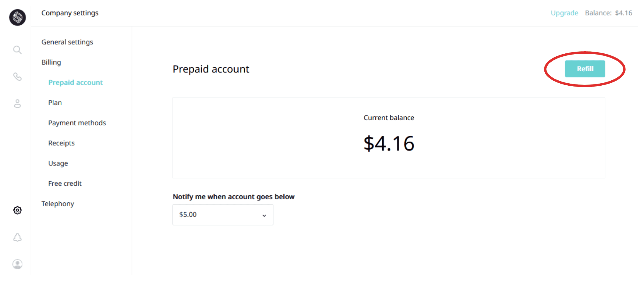Click the Upgrade link
644x281 pixels.
tap(564, 13)
